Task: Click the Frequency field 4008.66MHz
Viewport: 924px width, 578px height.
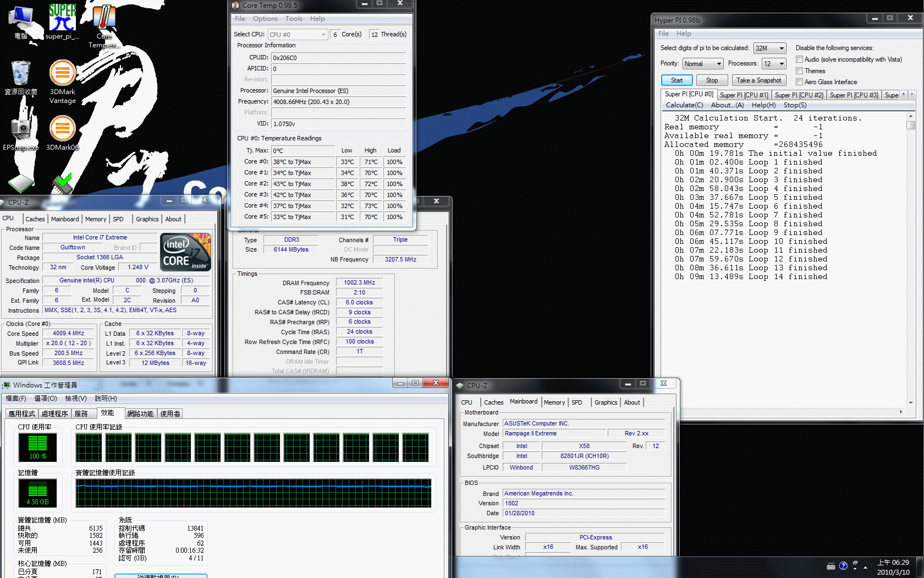Action: (x=338, y=102)
